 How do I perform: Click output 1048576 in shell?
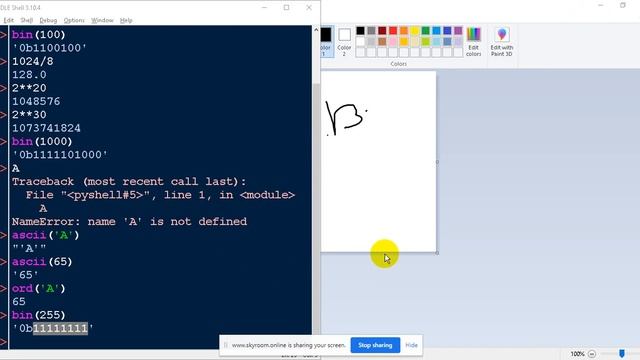click(36, 102)
